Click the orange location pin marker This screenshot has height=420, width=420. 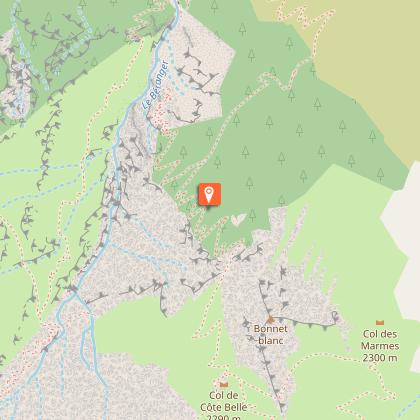coord(209,194)
